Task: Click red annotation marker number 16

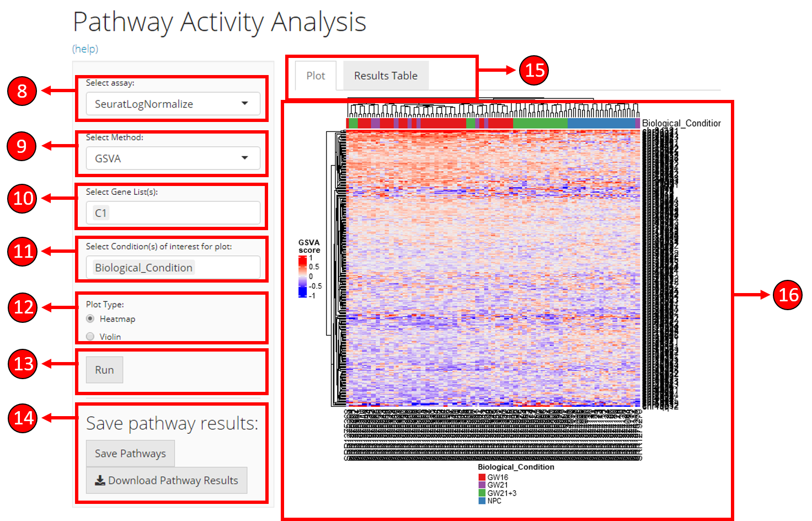Action: point(787,295)
